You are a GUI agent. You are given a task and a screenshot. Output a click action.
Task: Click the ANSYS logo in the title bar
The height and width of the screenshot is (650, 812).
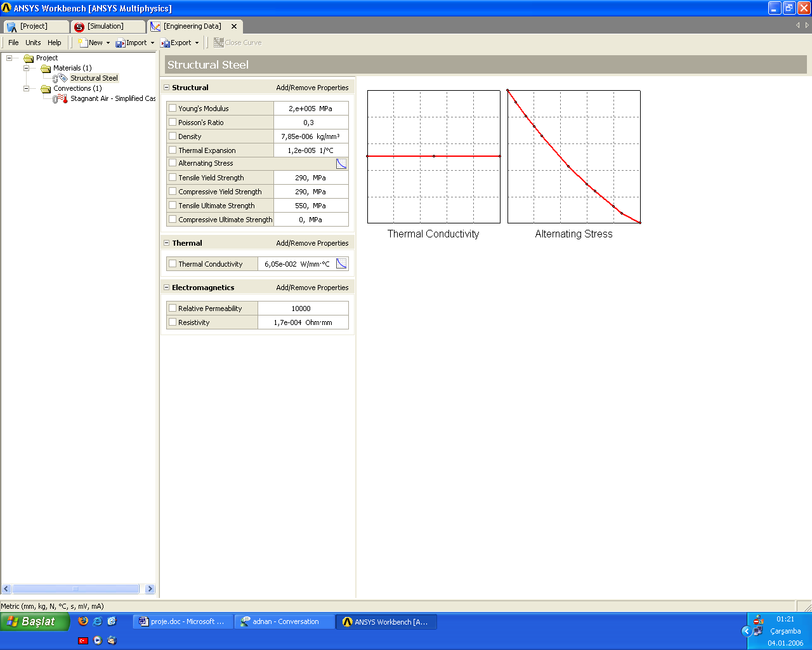coord(6,8)
